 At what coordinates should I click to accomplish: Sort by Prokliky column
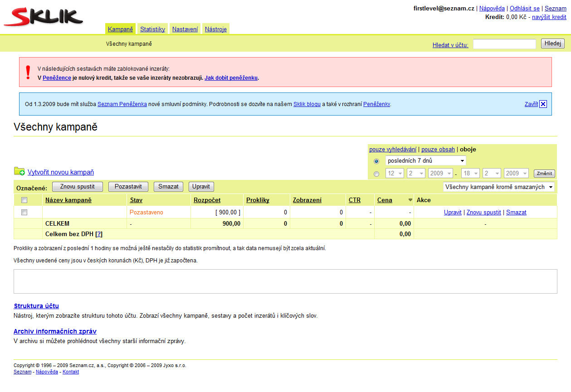point(258,200)
